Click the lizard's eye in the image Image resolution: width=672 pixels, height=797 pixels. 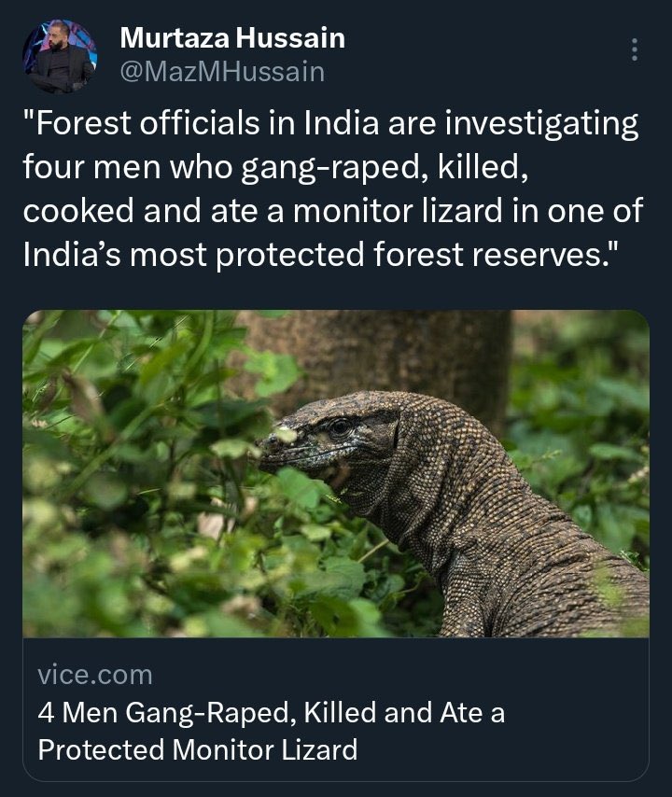point(338,427)
